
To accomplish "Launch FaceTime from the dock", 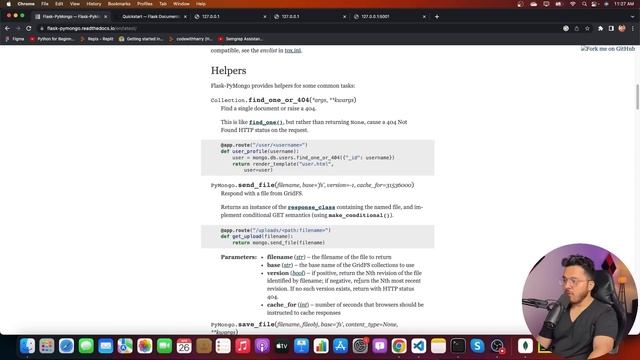I will coord(164,346).
